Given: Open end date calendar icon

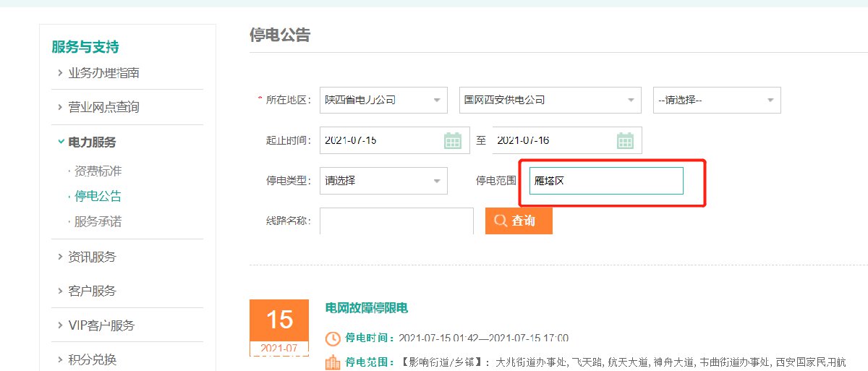Looking at the screenshot, I should (625, 140).
